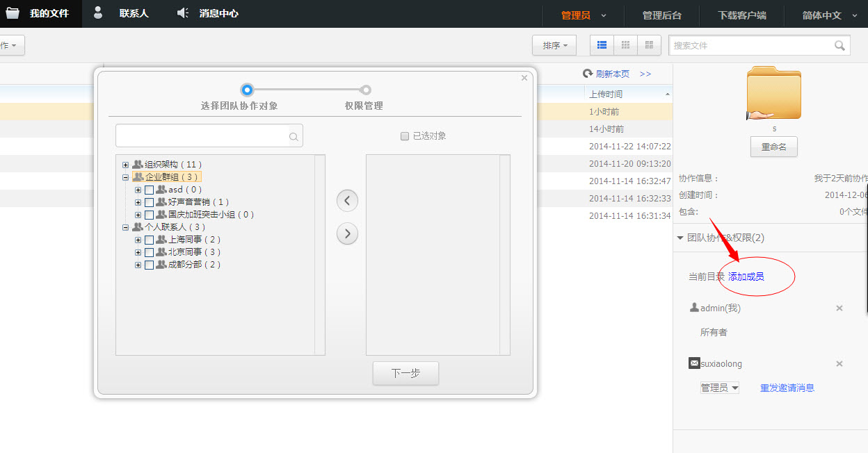Click the left arrow to remove selected members
Viewport: 868px width, 453px height.
[347, 200]
